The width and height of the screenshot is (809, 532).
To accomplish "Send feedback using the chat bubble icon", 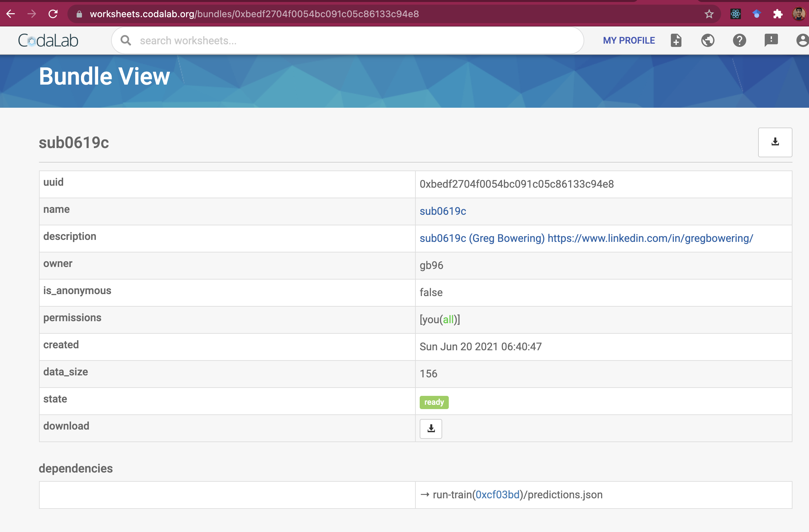I will 771,40.
